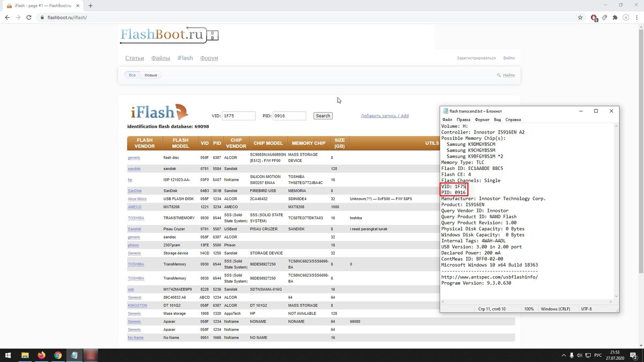
Task: Sort by FLASH MODEL column header
Action: 180,143
